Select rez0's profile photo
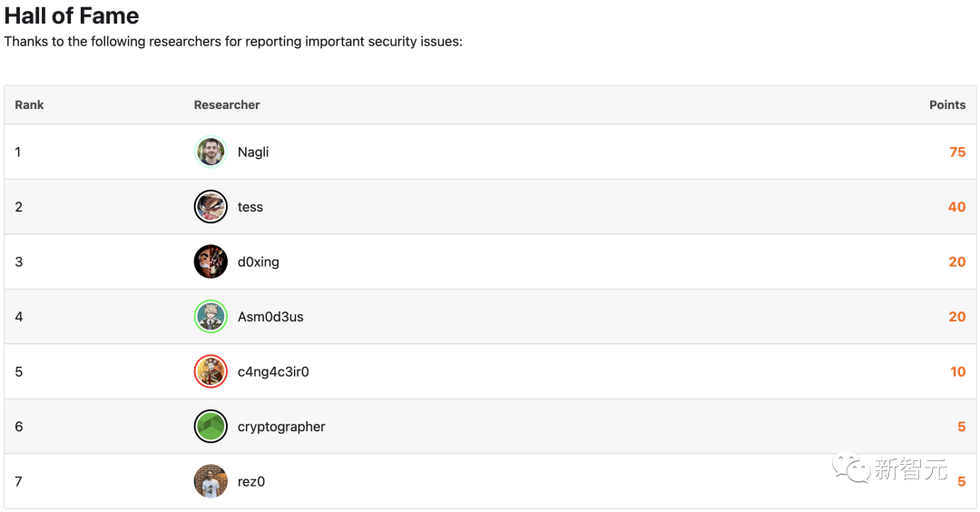Viewport: 980px width, 512px height. pos(211,481)
